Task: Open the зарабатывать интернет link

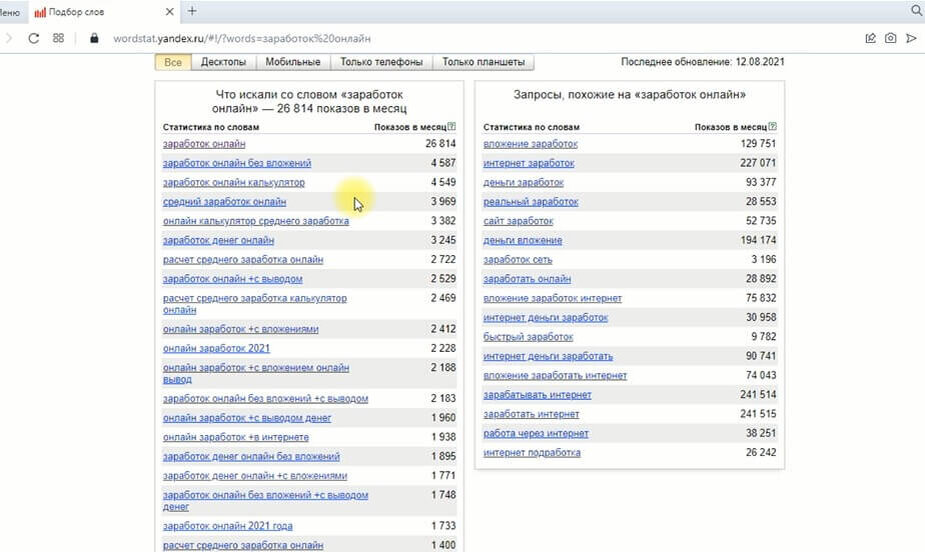Action: 537,395
